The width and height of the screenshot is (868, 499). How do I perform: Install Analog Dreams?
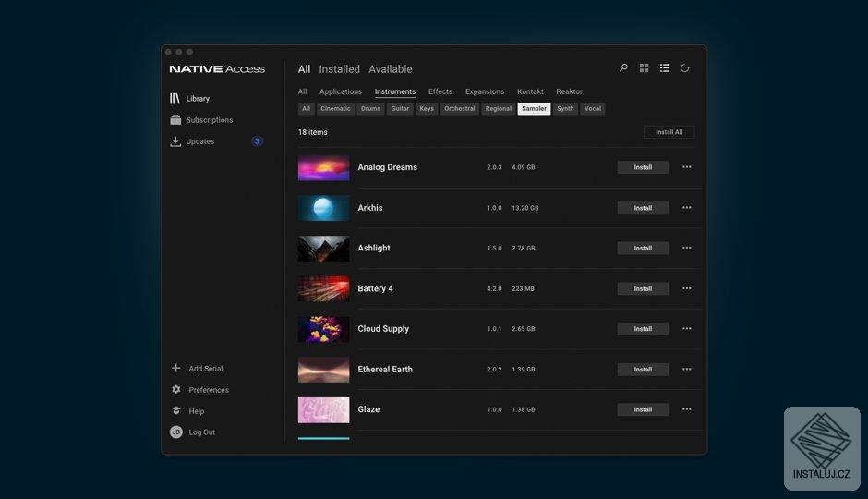(643, 167)
